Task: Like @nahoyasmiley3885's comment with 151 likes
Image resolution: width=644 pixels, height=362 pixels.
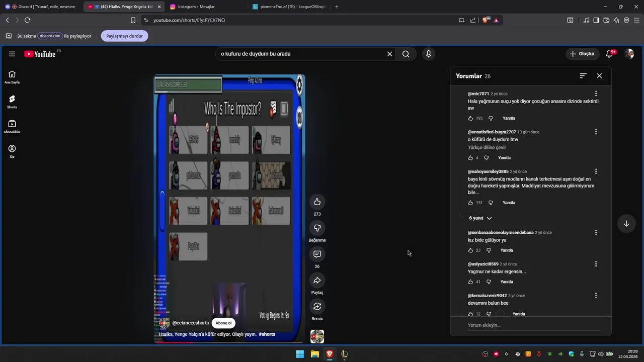Action: (x=470, y=203)
